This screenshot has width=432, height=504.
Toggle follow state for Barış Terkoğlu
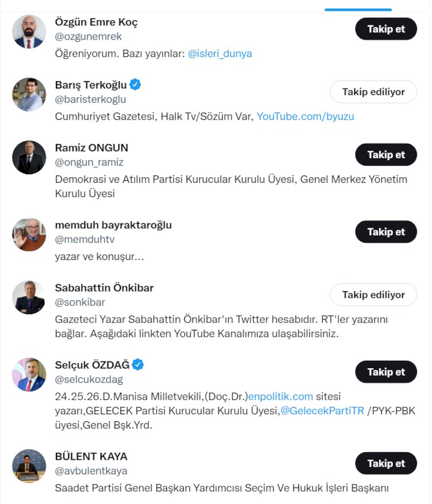373,91
